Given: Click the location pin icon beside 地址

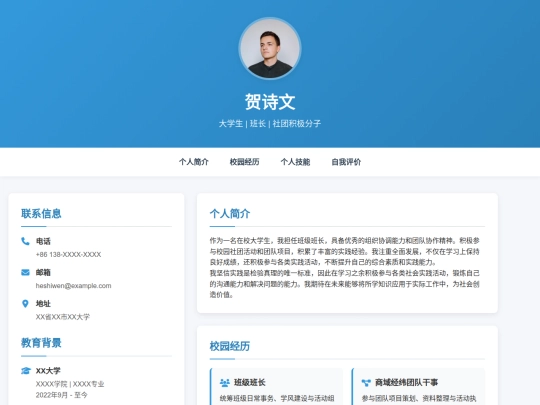Looking at the screenshot, I should point(25,303).
